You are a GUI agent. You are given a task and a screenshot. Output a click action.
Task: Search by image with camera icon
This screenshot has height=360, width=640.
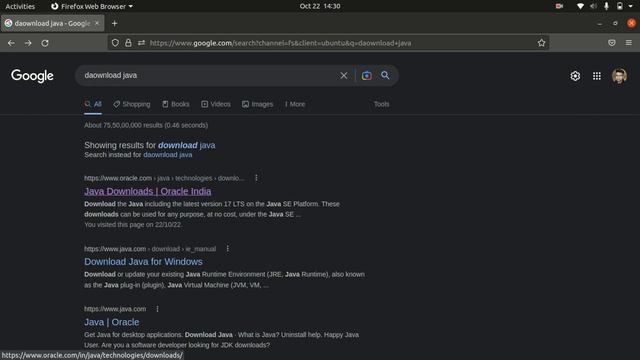click(x=367, y=76)
